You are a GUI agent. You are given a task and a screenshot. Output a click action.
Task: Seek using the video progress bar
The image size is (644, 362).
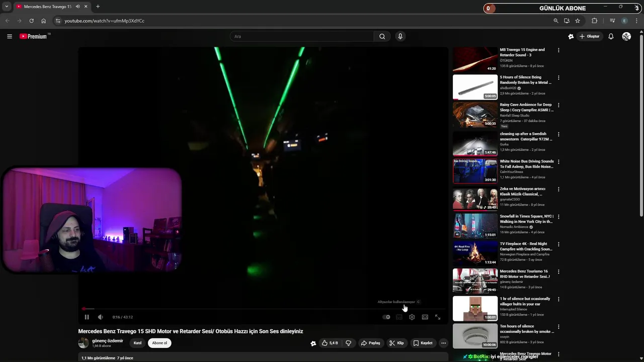pyautogui.click(x=263, y=309)
